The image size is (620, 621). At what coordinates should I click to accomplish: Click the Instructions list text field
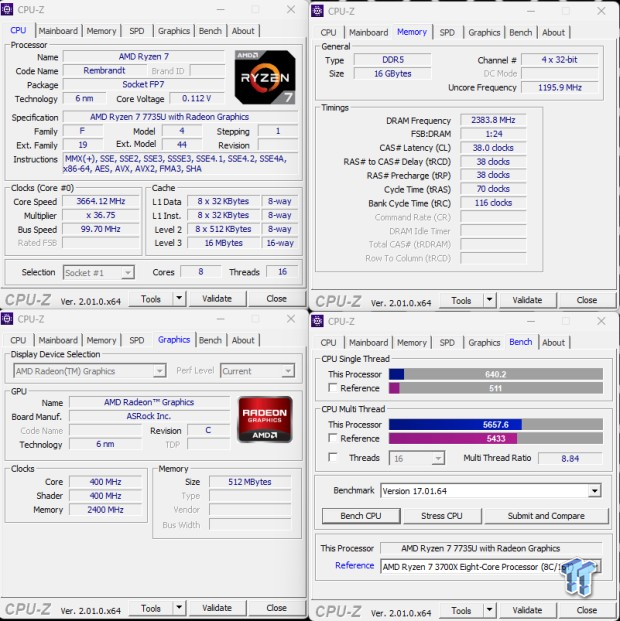click(180, 164)
